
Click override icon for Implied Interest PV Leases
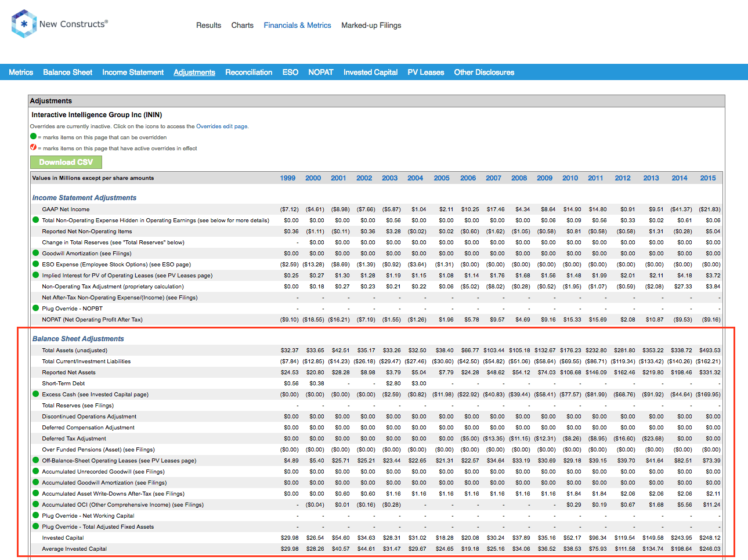(35, 275)
